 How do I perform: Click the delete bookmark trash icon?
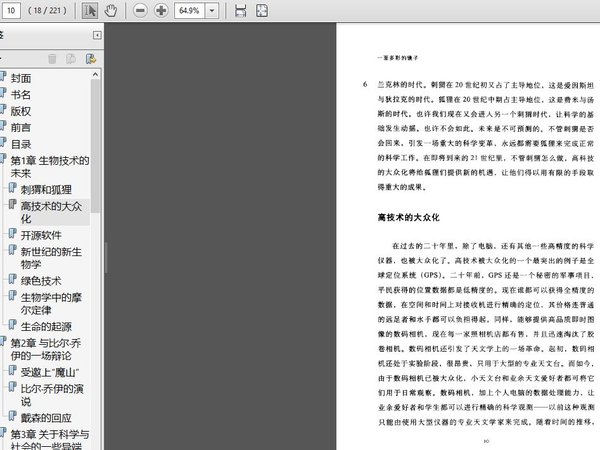pyautogui.click(x=52, y=60)
